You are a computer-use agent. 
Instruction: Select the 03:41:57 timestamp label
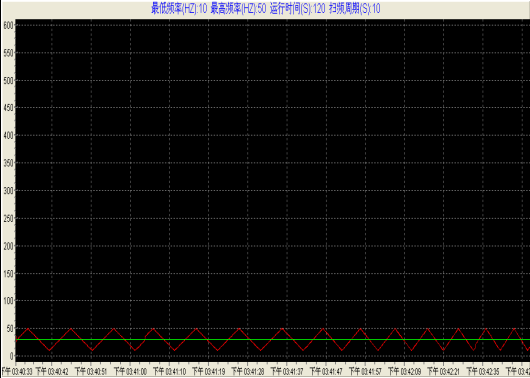click(365, 372)
